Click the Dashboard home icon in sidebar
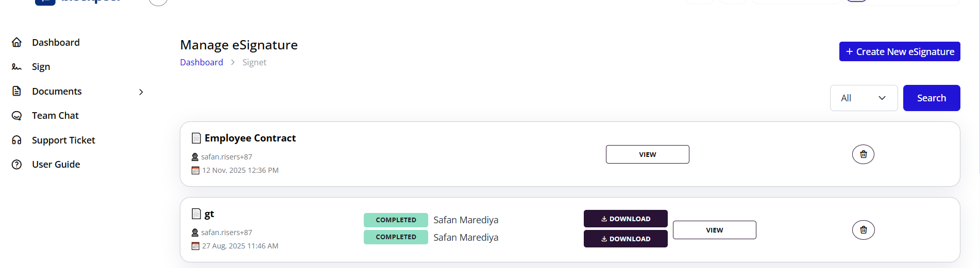Viewport: 980px width, 268px height. point(16,42)
